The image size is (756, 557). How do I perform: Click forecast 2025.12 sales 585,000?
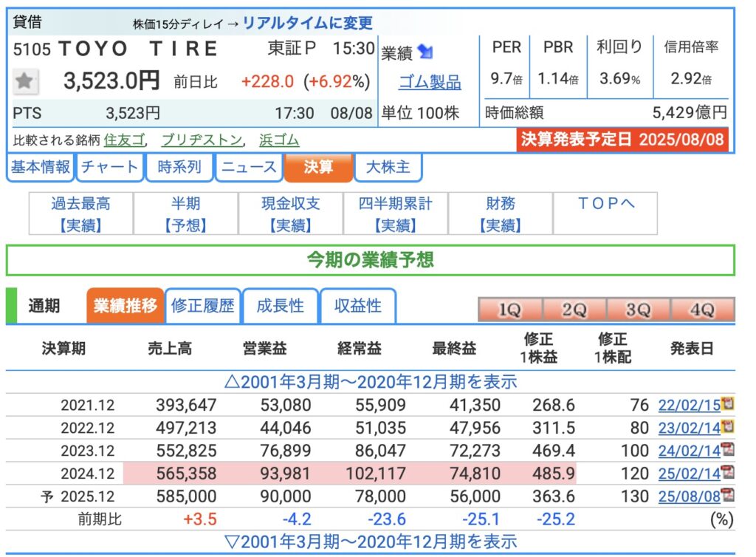186,496
